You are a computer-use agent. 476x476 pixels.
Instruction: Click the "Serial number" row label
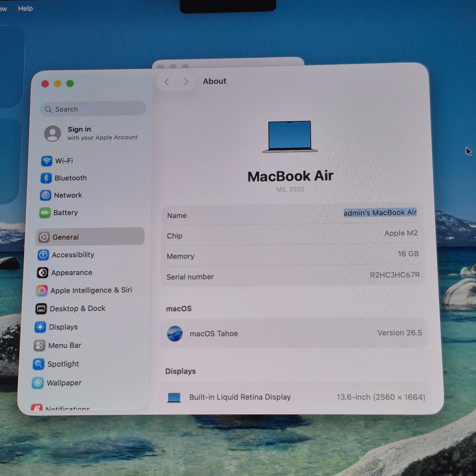coord(190,277)
